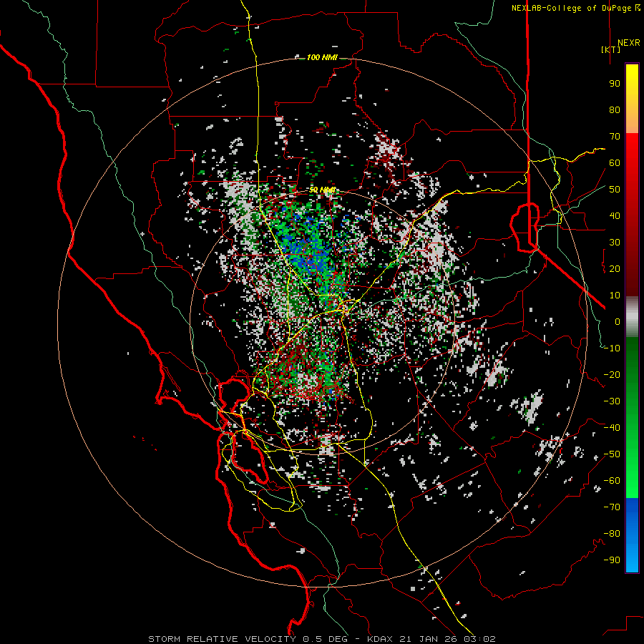Select the positive 70 scale value
The height and width of the screenshot is (644, 644).
click(x=615, y=137)
